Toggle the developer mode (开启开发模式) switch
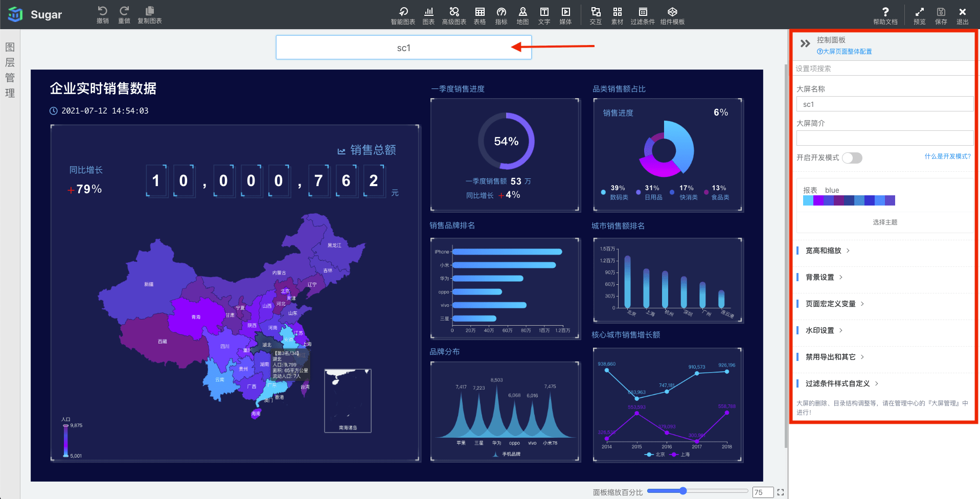 coord(852,158)
